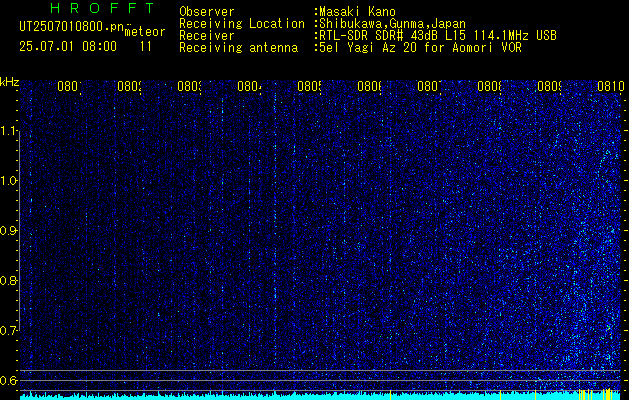Click the 0.9 frequency axis label
629x400 pixels.
(9, 231)
